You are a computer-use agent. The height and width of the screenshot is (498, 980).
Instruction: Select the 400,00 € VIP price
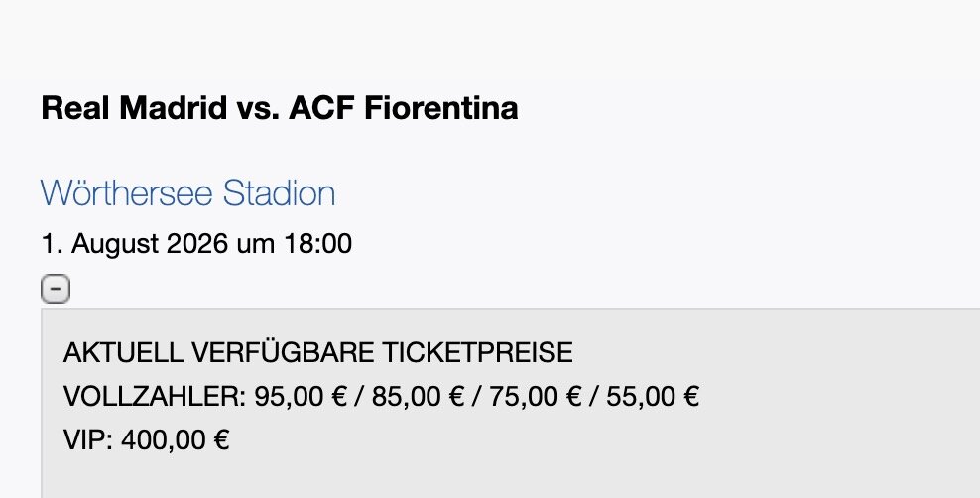tap(176, 439)
